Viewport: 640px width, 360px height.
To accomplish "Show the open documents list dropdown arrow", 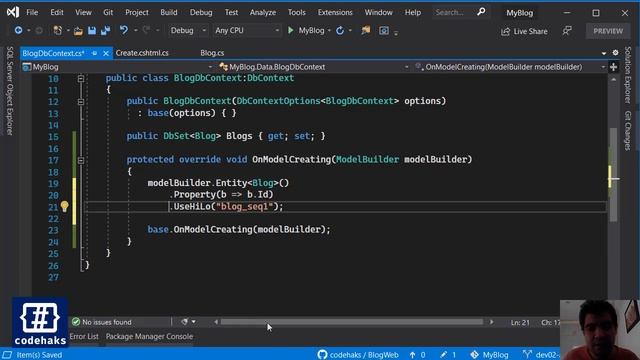I will click(x=604, y=53).
